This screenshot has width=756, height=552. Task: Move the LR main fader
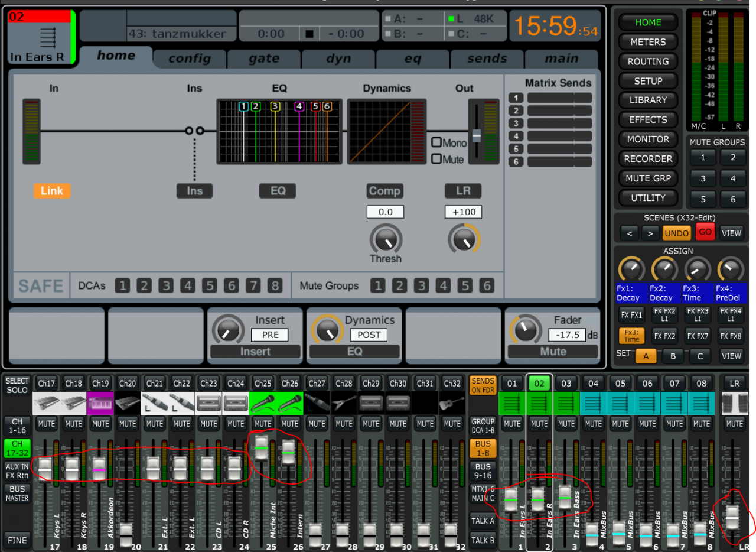click(732, 518)
